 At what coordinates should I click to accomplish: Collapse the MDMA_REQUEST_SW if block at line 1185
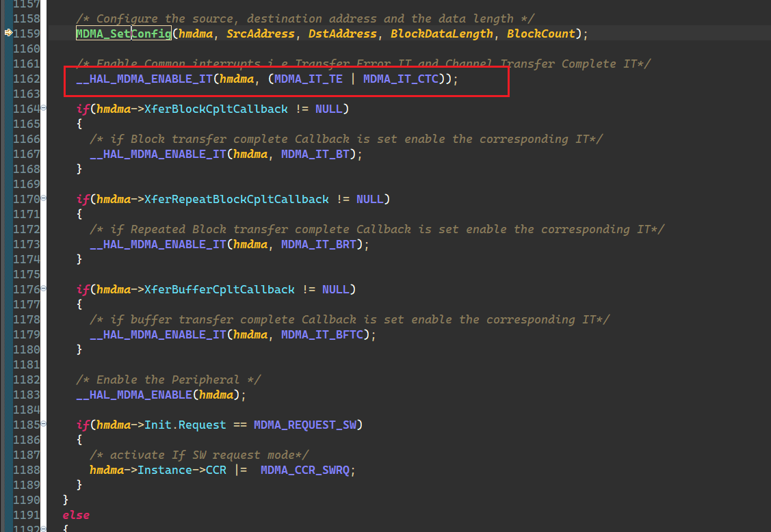tap(43, 424)
